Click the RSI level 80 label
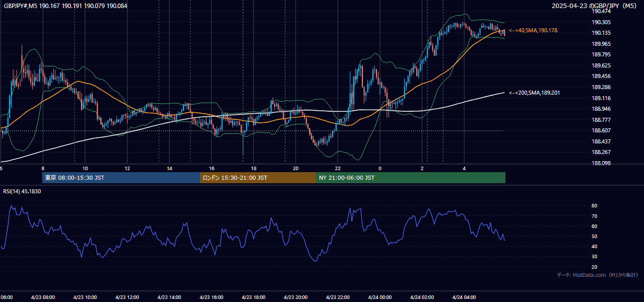This screenshot has width=644, height=302. click(595, 206)
